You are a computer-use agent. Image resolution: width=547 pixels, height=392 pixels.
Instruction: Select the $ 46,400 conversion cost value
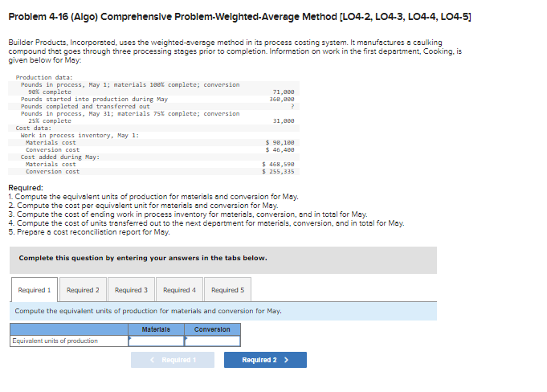tap(280, 150)
